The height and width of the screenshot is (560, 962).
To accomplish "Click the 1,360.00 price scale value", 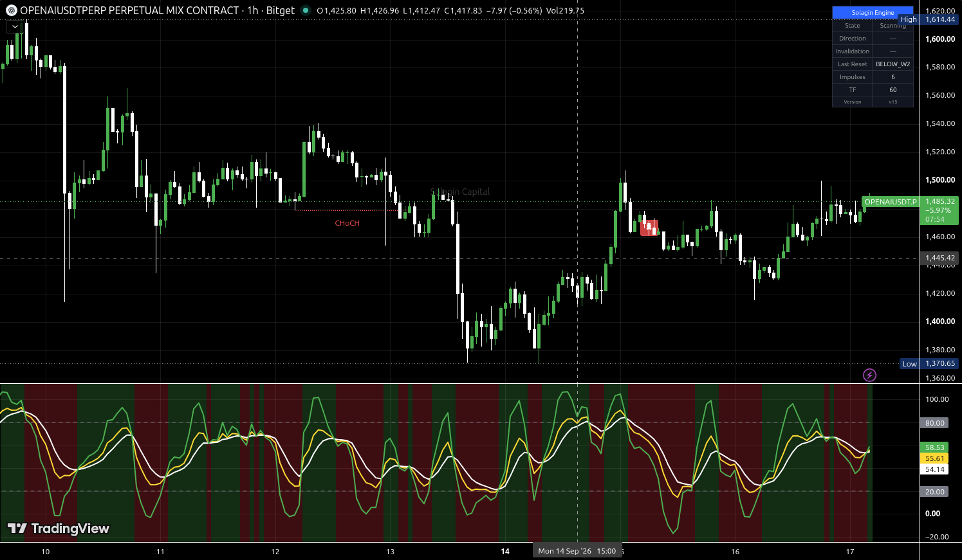I will click(940, 378).
